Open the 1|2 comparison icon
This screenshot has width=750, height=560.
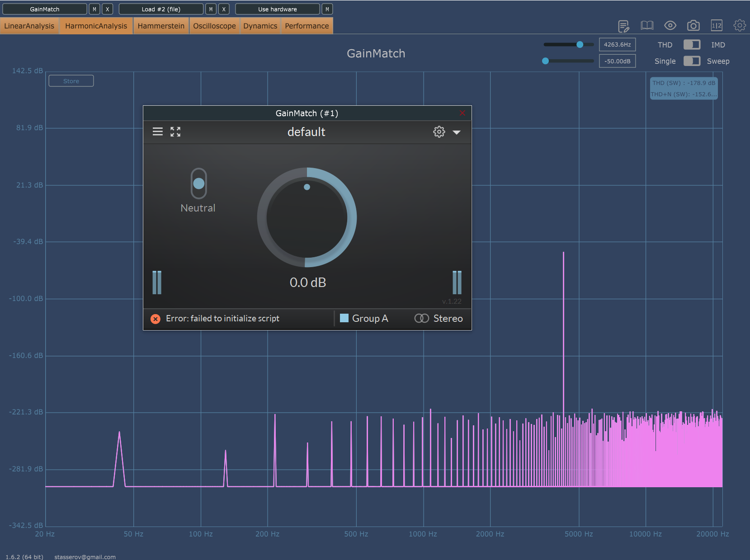717,25
